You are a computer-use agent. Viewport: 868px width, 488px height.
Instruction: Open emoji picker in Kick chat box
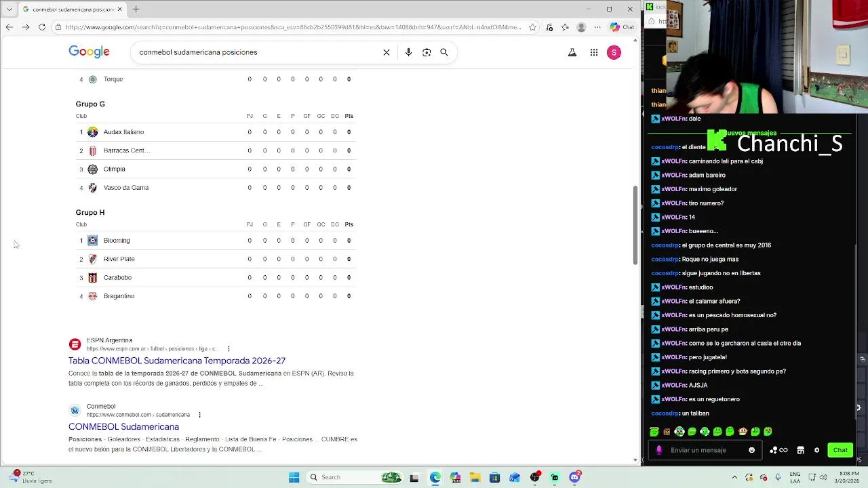tap(751, 450)
